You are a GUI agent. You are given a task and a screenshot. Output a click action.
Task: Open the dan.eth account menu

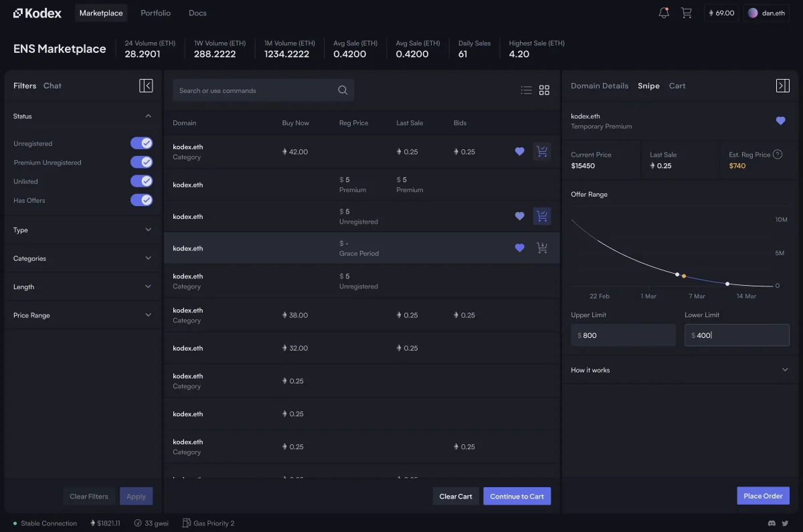tap(766, 13)
